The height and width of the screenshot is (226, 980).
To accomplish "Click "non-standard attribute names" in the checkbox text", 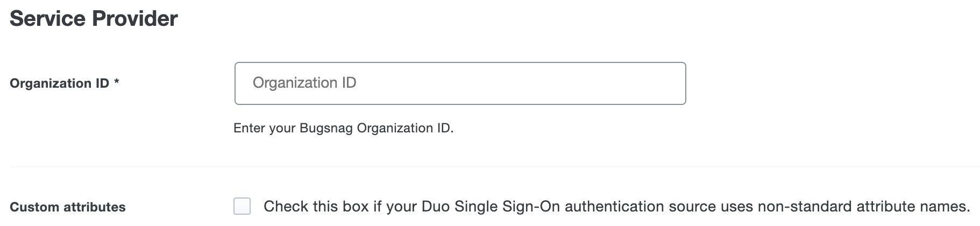I will [863, 207].
